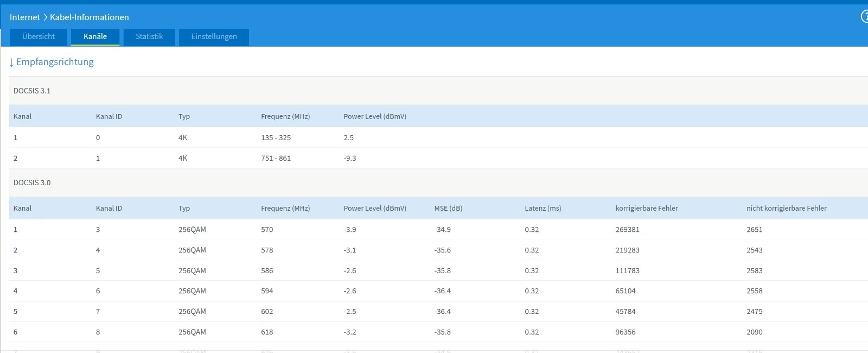Click frequency range 135 - 325
868x353 pixels.
(276, 138)
